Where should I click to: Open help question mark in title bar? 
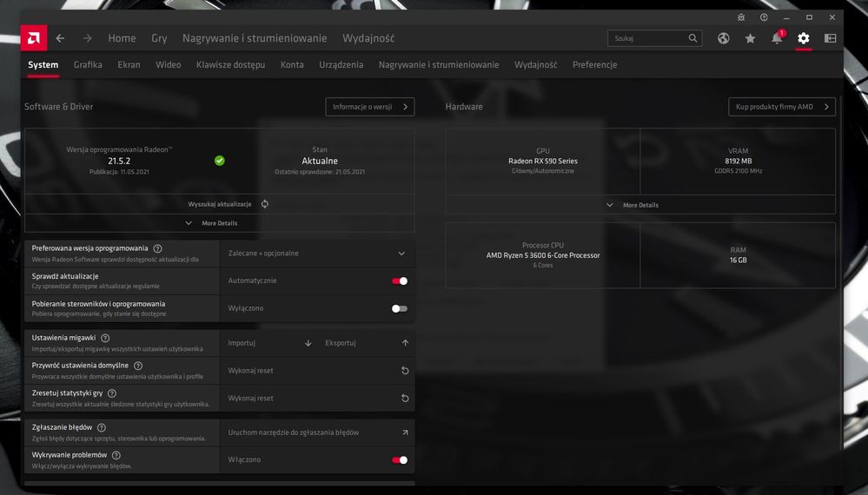(x=764, y=17)
